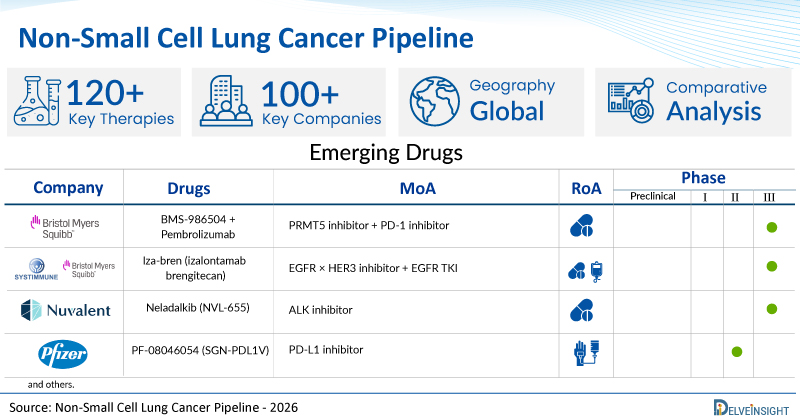Click the SystImmune logo

point(32,268)
